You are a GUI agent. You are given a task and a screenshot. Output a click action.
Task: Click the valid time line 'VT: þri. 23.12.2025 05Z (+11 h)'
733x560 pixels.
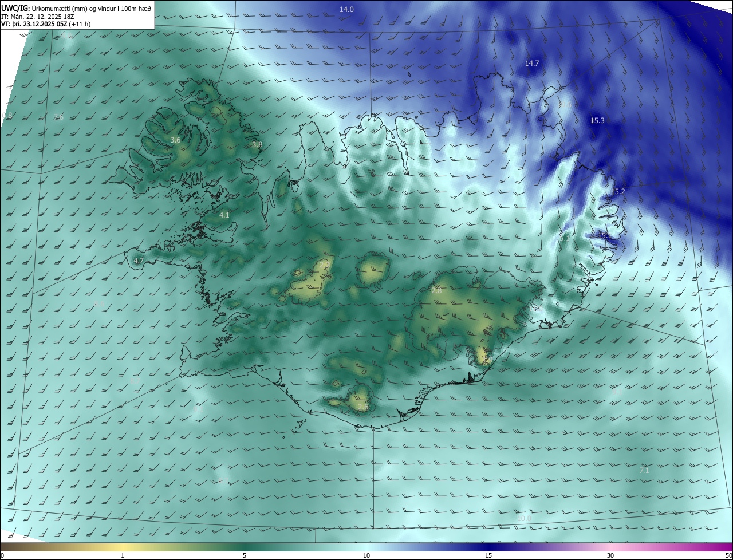coord(46,24)
